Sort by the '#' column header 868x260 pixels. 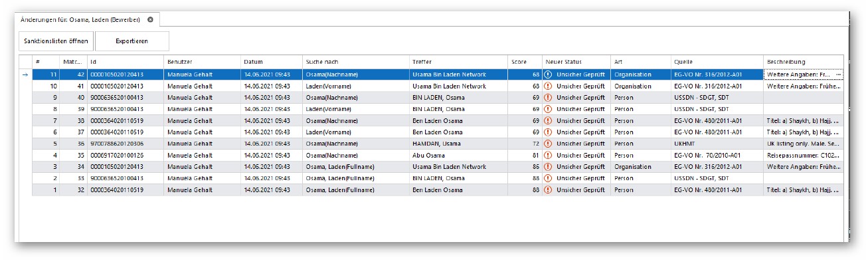(x=46, y=62)
